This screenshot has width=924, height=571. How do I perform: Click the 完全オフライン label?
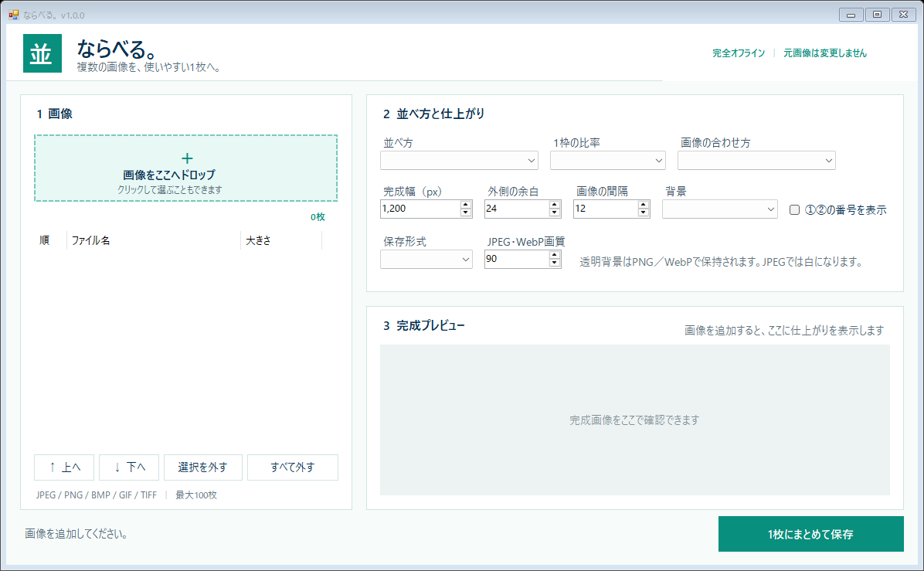739,53
